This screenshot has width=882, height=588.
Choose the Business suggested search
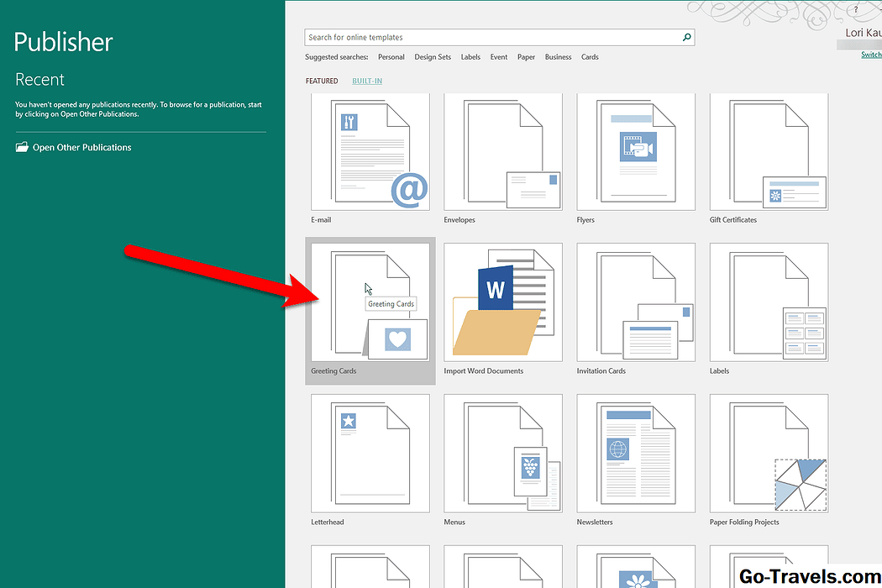(x=558, y=57)
